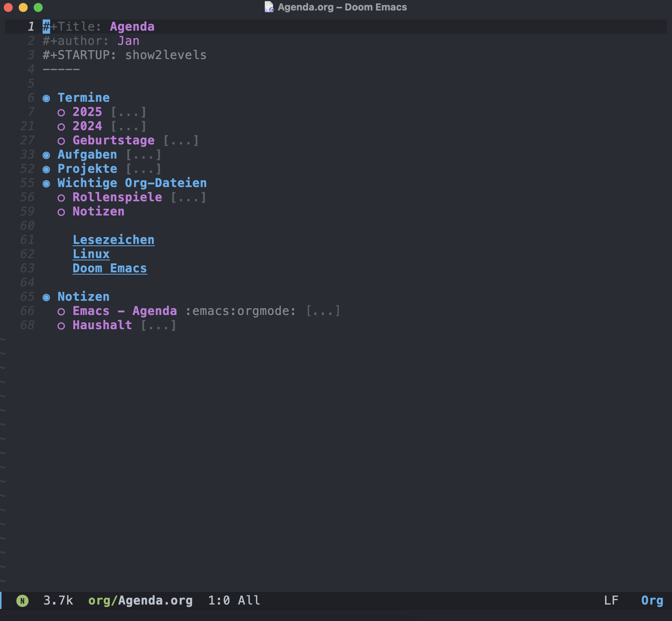Screen dimensions: 672x621
Task: Follow the Linux link
Action: point(91,254)
